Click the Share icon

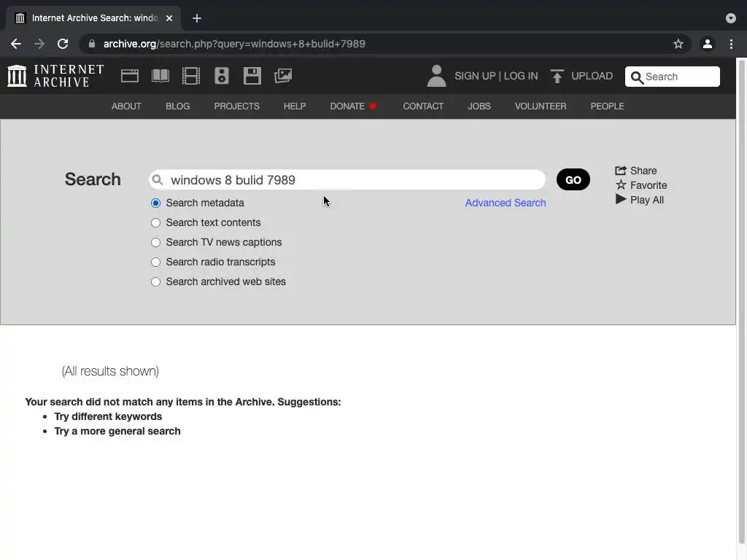[620, 171]
